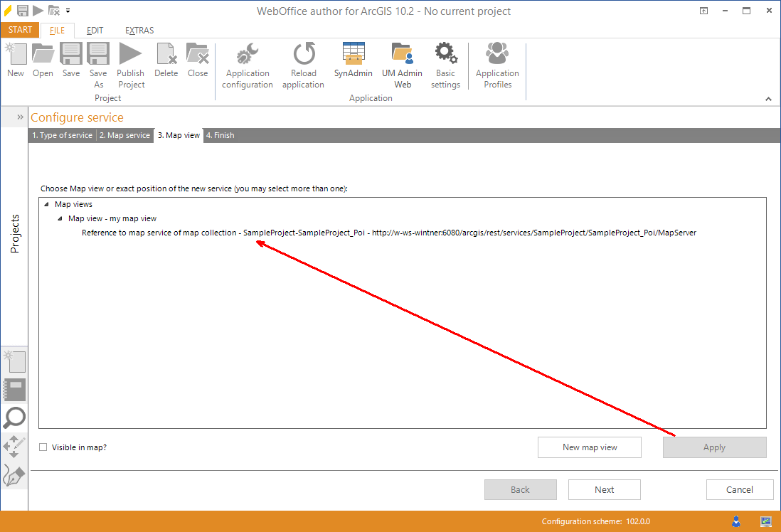Collapse the ribbon with the chevron arrow
This screenshot has height=532, width=781.
[x=768, y=99]
